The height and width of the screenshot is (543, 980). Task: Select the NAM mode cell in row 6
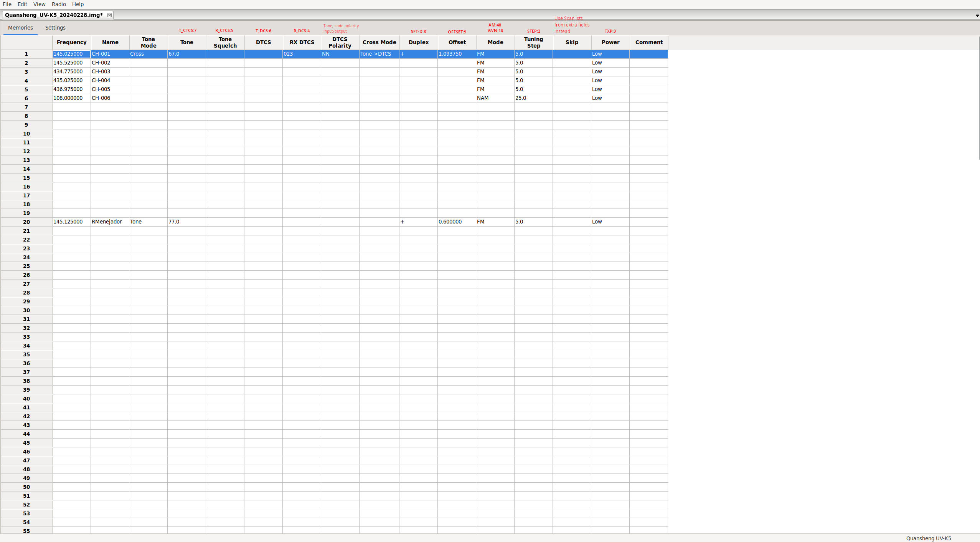495,98
